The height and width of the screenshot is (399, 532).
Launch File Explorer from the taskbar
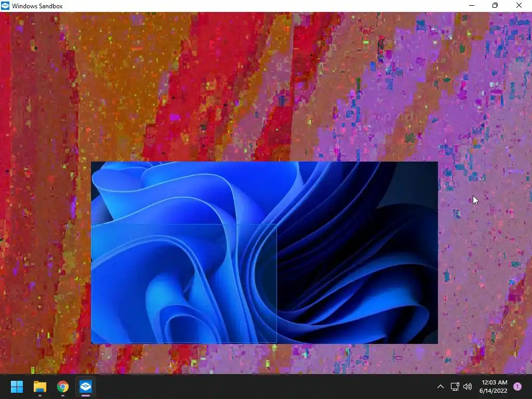point(39,387)
